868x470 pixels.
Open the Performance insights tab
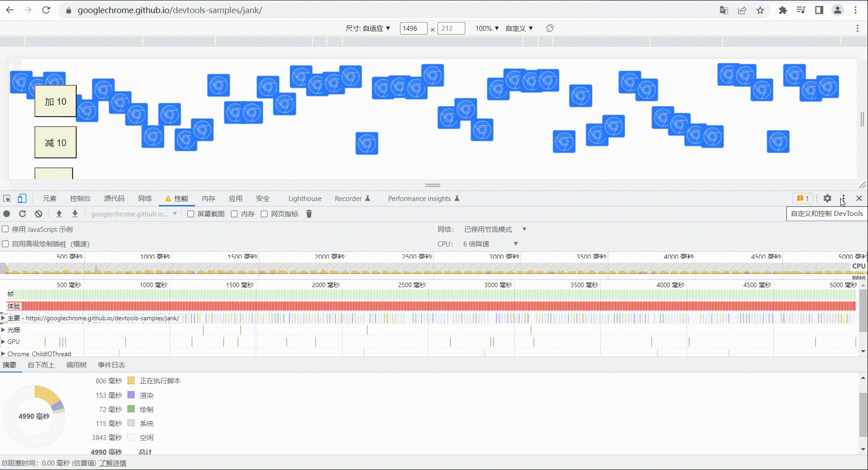point(424,199)
